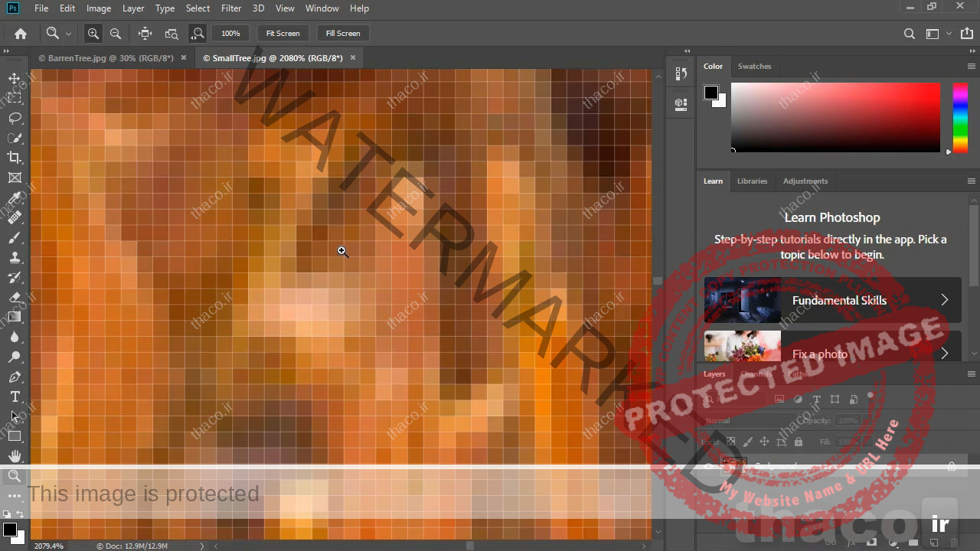Open the Window menu
Image resolution: width=980 pixels, height=551 pixels.
click(322, 8)
